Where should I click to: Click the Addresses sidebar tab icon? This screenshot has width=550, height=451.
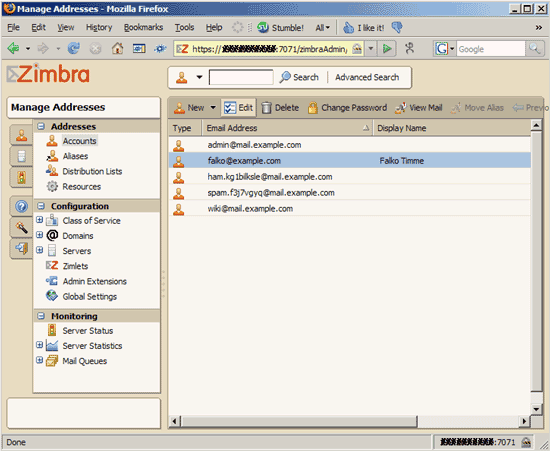(21, 135)
